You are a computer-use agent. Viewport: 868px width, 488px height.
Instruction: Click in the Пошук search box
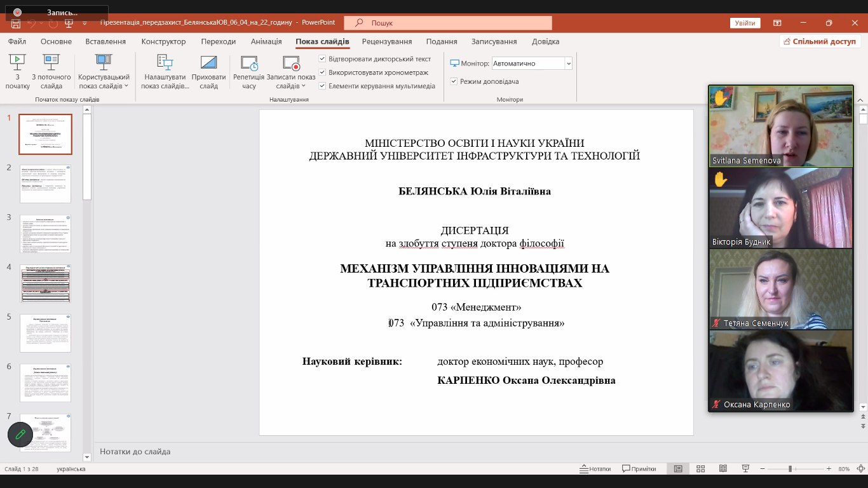point(448,23)
